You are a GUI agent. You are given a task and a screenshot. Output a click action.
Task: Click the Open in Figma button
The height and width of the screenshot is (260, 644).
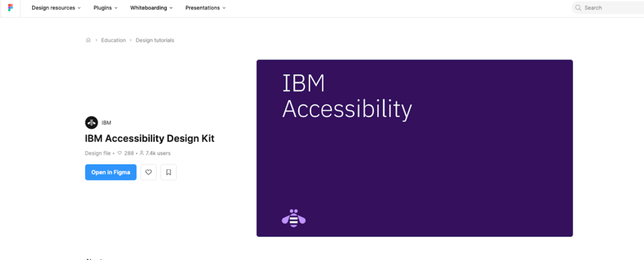[111, 172]
